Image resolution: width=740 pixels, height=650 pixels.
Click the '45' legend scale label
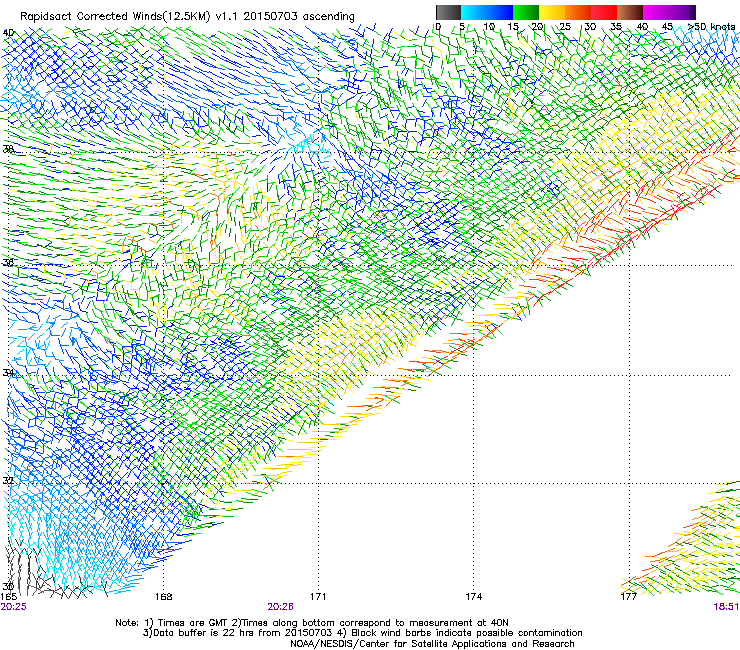click(x=667, y=26)
